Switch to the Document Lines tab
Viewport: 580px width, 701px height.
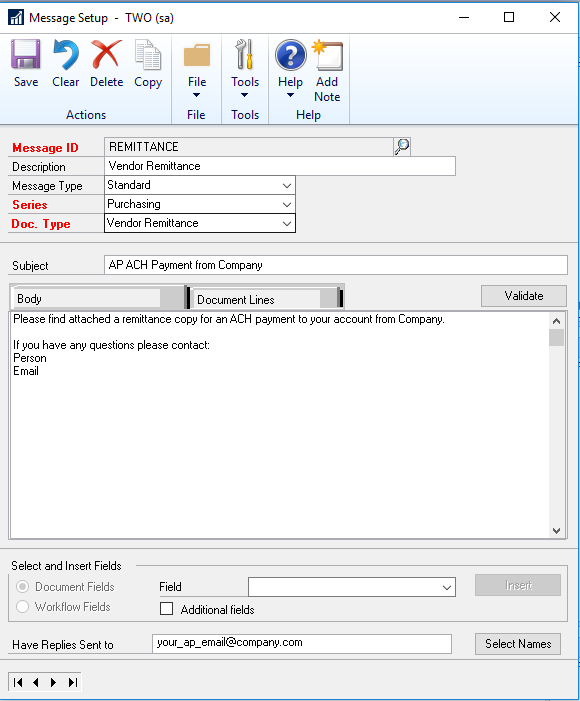pos(266,299)
